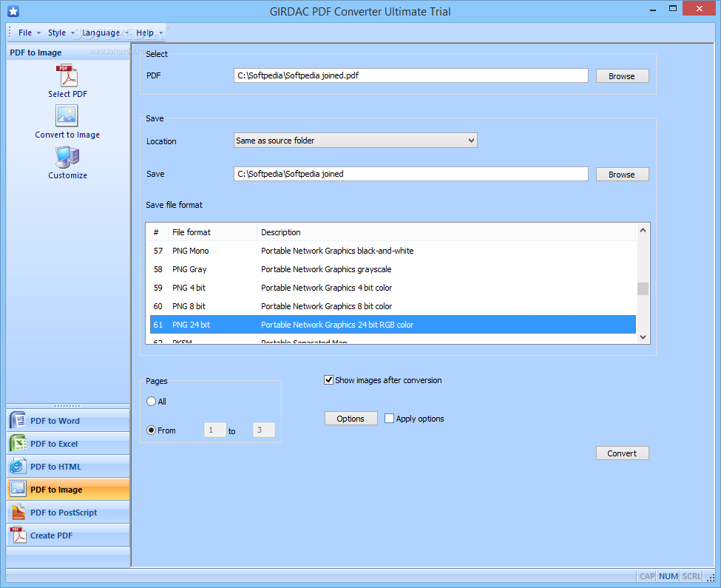Click the PDF to PostScript icon
The height and width of the screenshot is (588, 721).
click(x=18, y=512)
